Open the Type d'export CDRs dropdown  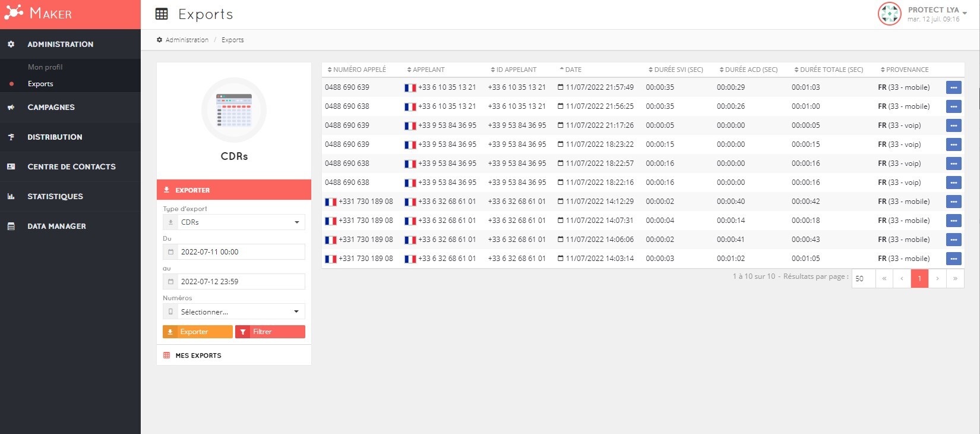[234, 222]
